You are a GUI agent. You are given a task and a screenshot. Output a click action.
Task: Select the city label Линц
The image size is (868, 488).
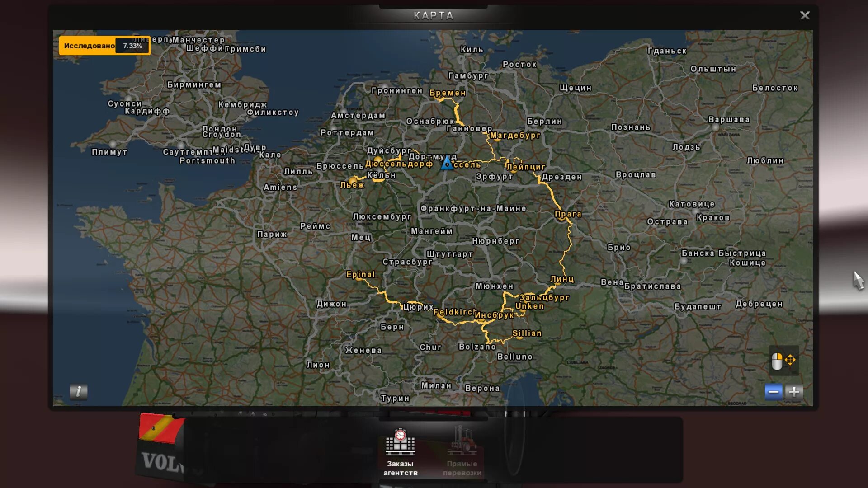[x=562, y=279]
